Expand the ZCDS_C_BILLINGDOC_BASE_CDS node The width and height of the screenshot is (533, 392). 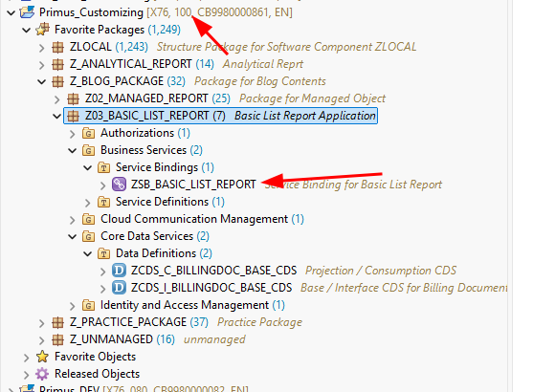coord(103,272)
